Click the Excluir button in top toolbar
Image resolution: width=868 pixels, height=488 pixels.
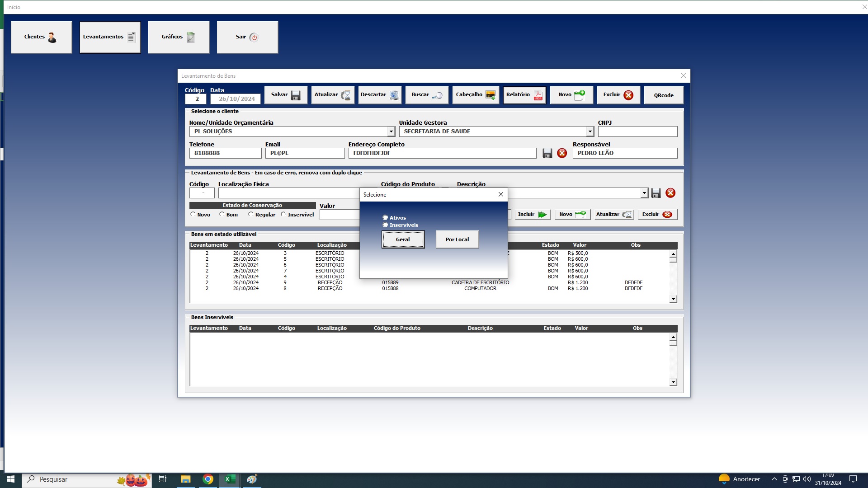pos(618,95)
